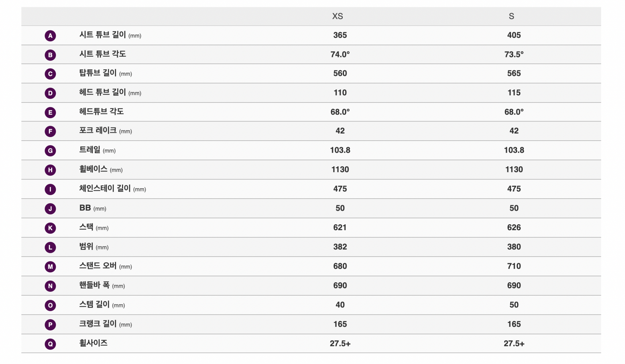
Task: Select the H icon for 휠베이스
Action: pos(50,170)
